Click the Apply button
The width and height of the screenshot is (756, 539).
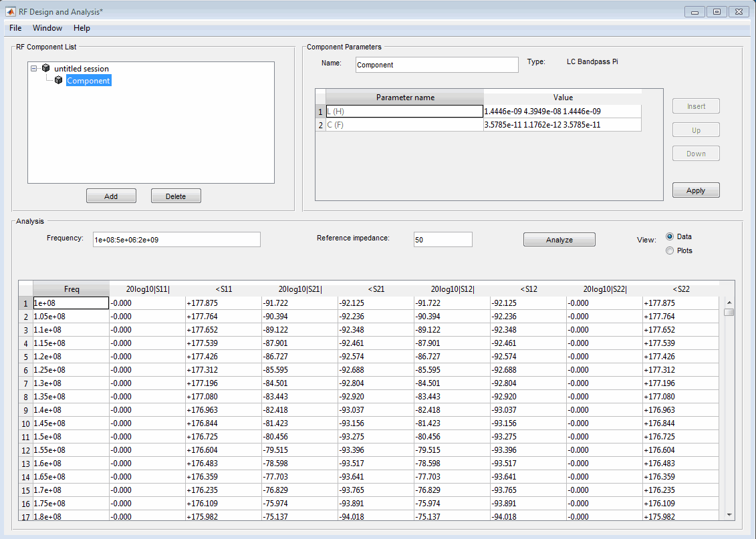(696, 190)
